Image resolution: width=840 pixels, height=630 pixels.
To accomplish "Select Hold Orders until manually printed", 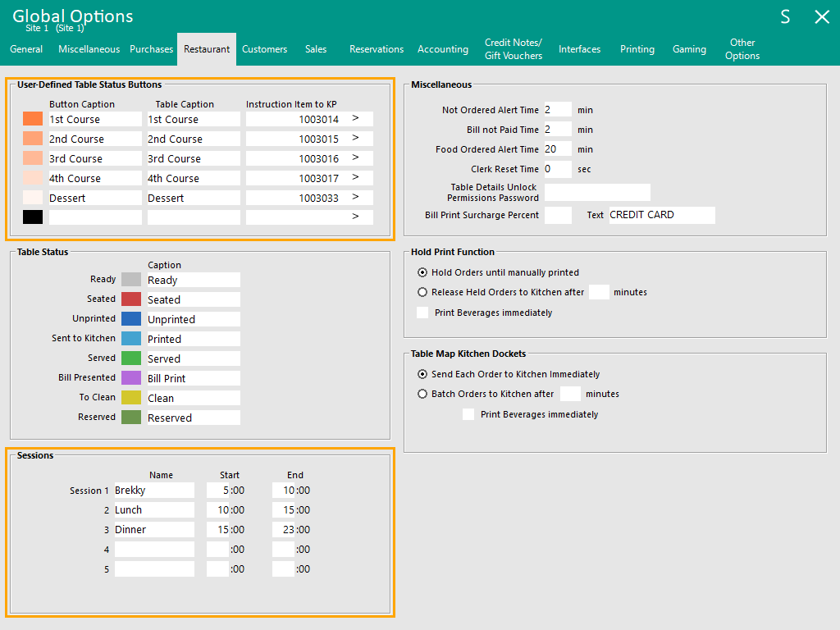I will point(423,272).
